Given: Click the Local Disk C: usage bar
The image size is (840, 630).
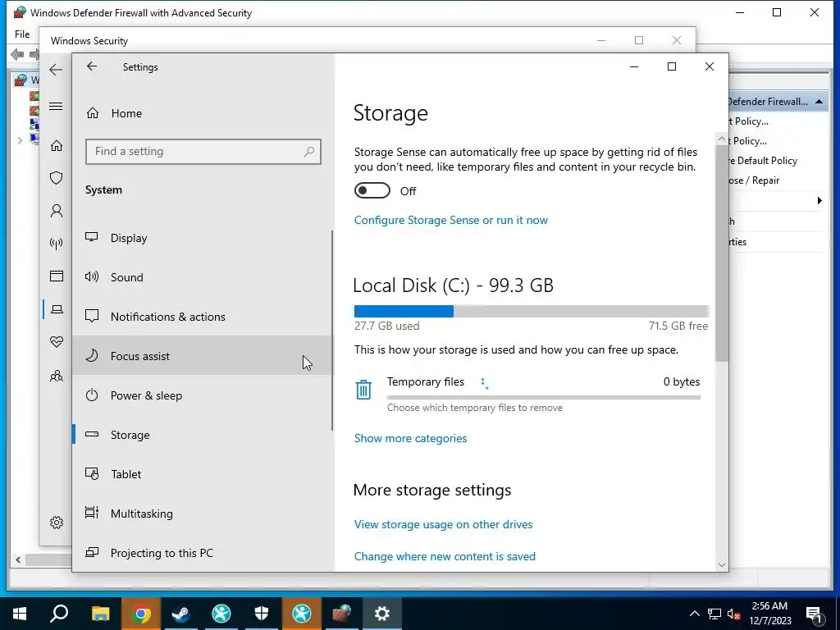Looking at the screenshot, I should pyautogui.click(x=532, y=311).
